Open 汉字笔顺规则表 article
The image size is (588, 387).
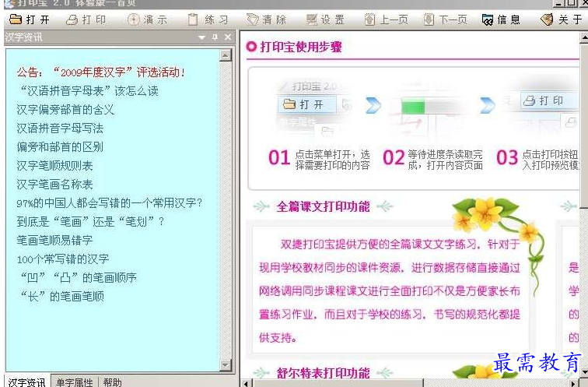point(54,166)
